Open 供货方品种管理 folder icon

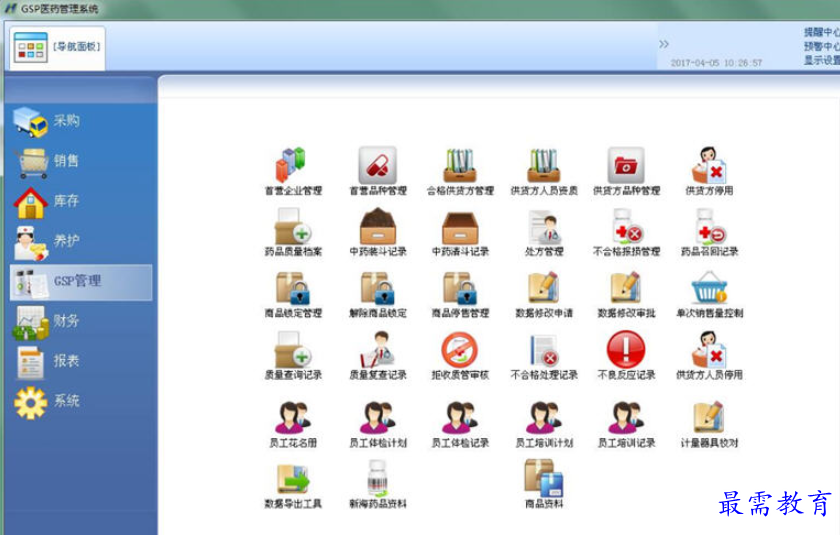click(626, 166)
